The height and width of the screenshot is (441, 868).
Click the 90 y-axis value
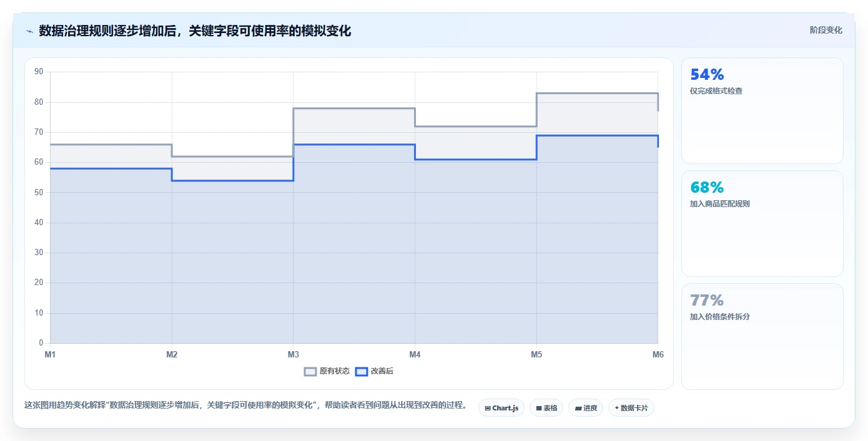[x=39, y=72]
